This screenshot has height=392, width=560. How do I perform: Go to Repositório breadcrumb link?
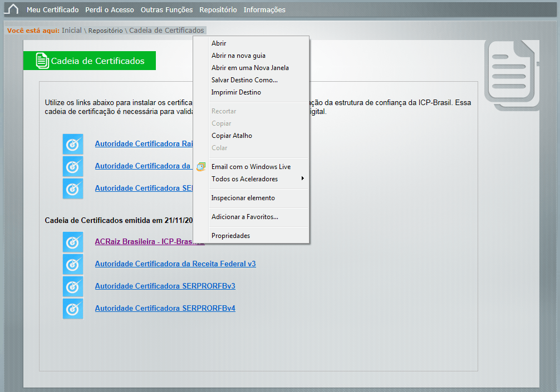click(105, 31)
